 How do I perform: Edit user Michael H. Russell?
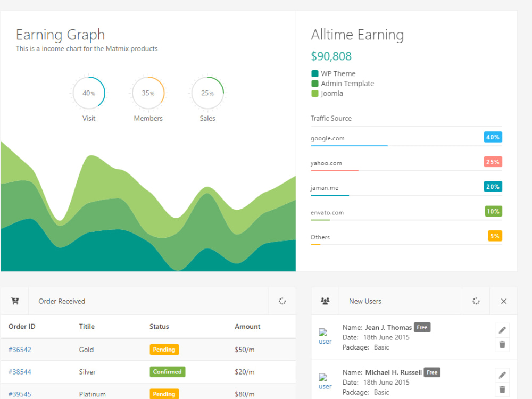(502, 375)
